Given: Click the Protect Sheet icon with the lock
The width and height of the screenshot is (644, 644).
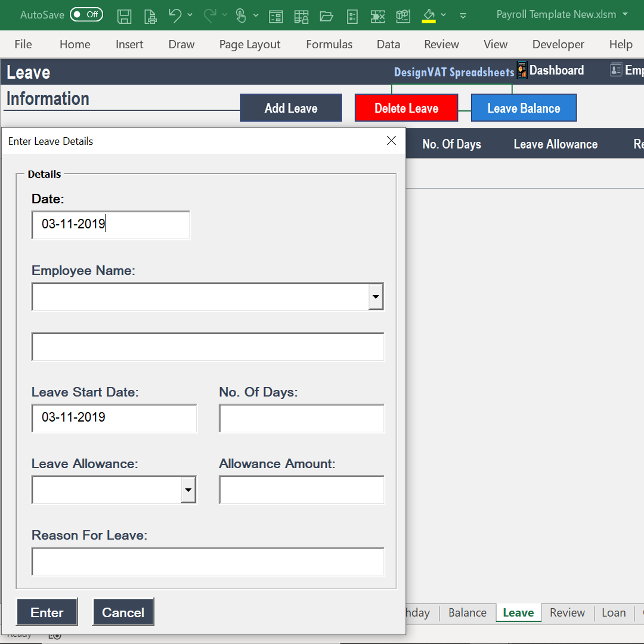Looking at the screenshot, I should [x=302, y=16].
